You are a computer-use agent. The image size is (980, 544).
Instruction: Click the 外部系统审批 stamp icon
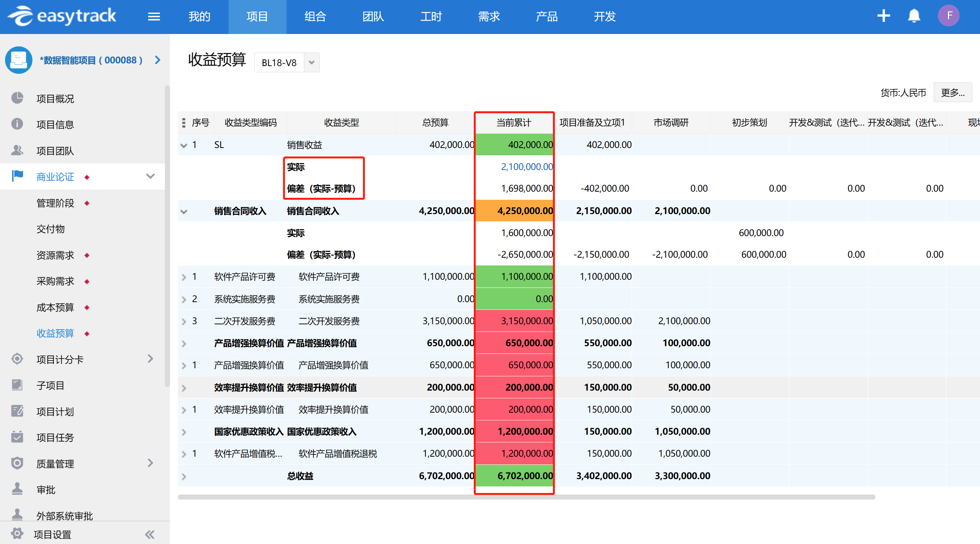pos(17,515)
